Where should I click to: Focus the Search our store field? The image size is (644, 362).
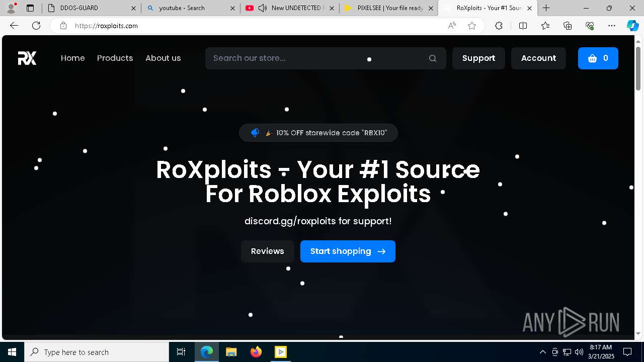tap(326, 58)
